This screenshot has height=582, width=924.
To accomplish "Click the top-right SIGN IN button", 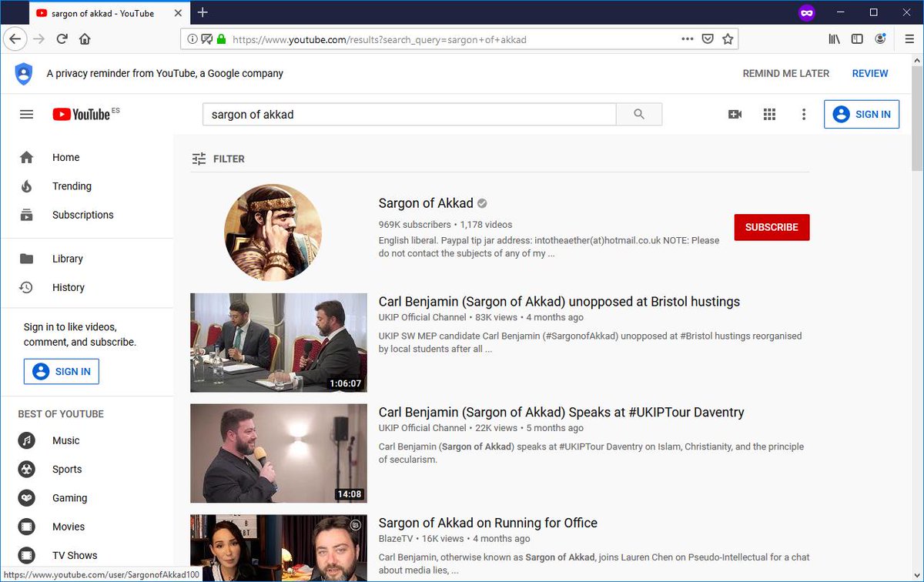I will 862,114.
